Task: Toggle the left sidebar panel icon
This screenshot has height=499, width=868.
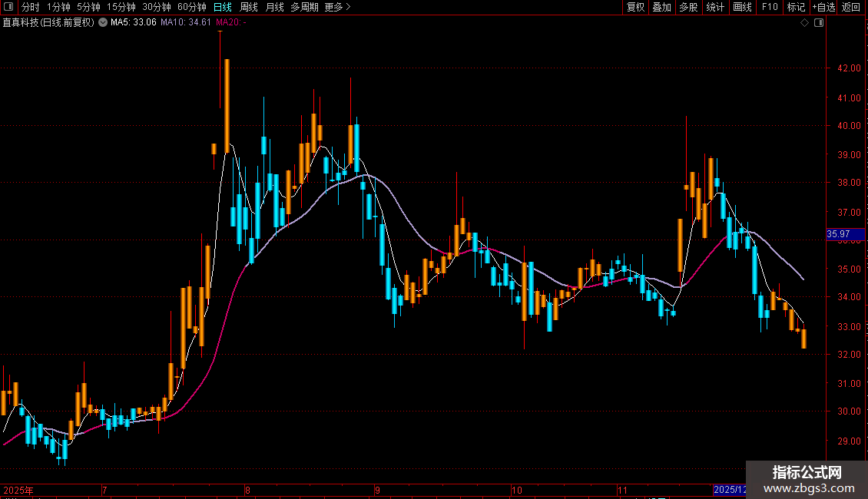Action: pyautogui.click(x=8, y=7)
